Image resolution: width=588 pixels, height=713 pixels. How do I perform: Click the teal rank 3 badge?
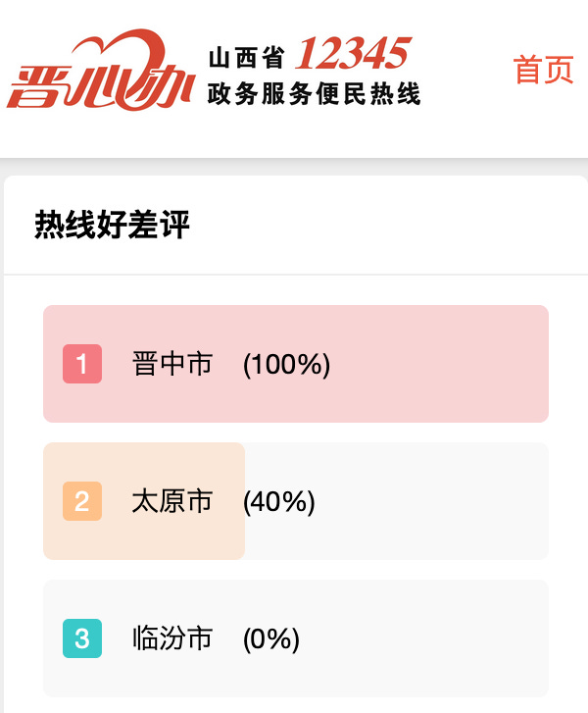pyautogui.click(x=82, y=638)
